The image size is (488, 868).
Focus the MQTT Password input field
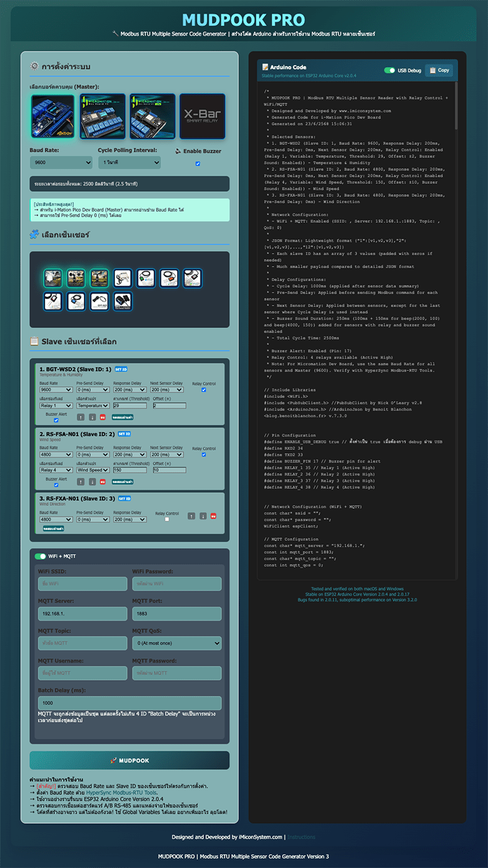pyautogui.click(x=176, y=673)
